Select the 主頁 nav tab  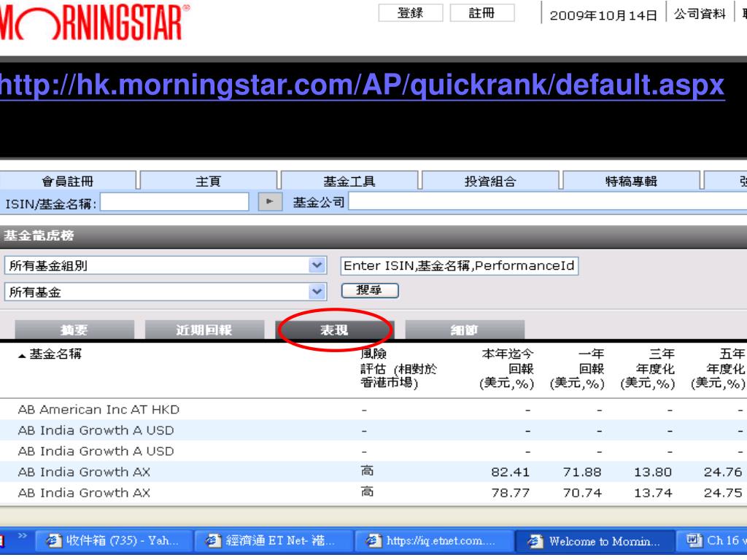[x=208, y=181]
